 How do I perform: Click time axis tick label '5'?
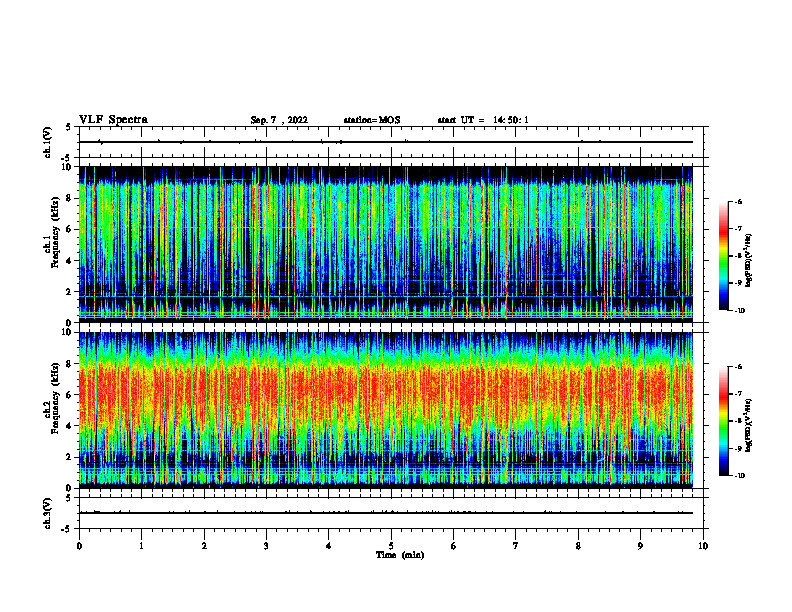(391, 546)
